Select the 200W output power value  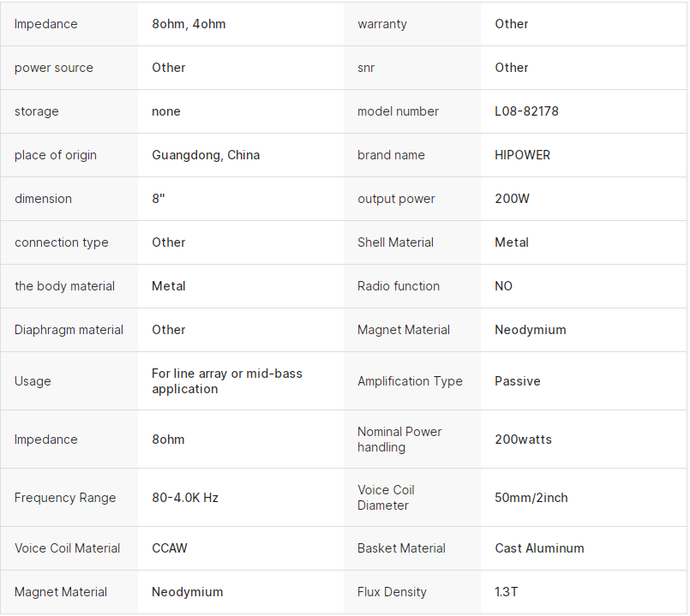tap(512, 199)
